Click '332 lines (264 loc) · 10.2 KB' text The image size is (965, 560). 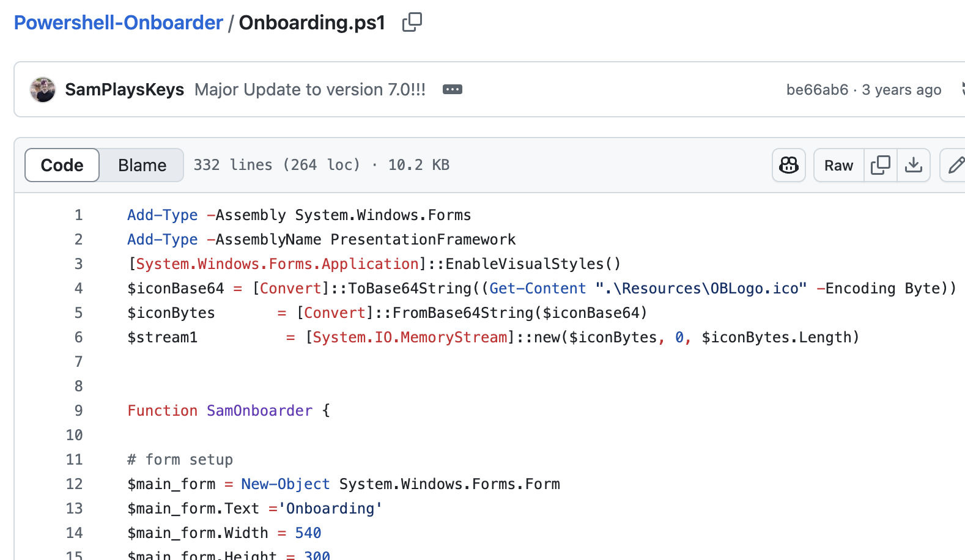point(322,165)
